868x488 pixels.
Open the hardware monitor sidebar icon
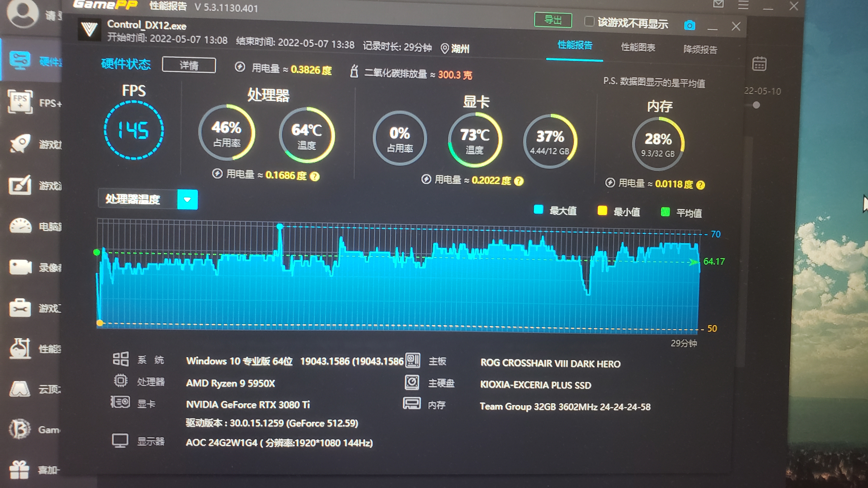(20, 61)
